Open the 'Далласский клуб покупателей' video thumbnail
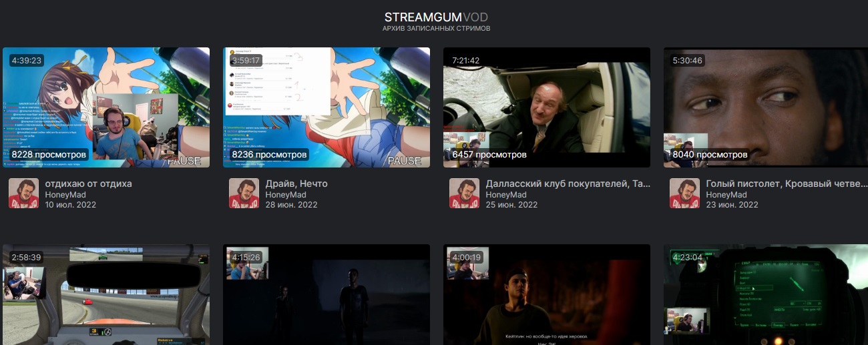868x345 pixels. [547, 107]
